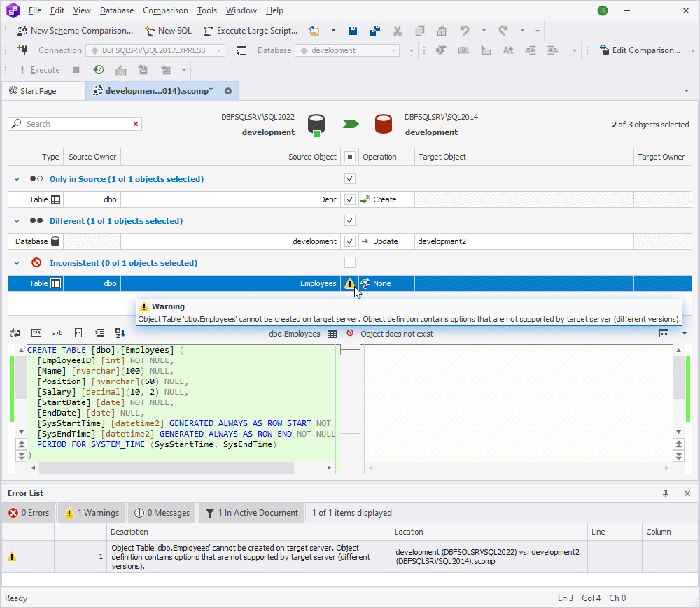The image size is (700, 608).
Task: Toggle a·b whitespace icon in diff toolbar
Action: pos(57,333)
